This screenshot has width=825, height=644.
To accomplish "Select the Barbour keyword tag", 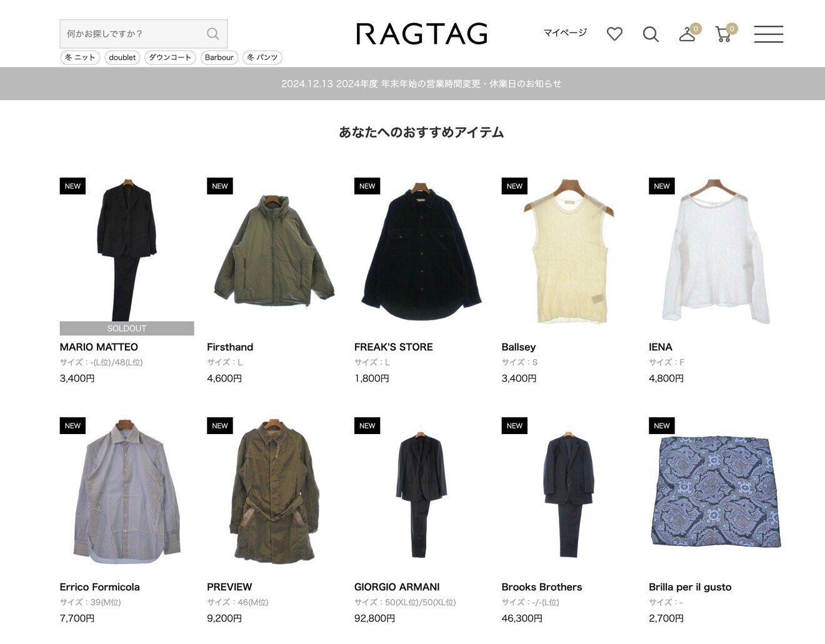I will 219,57.
